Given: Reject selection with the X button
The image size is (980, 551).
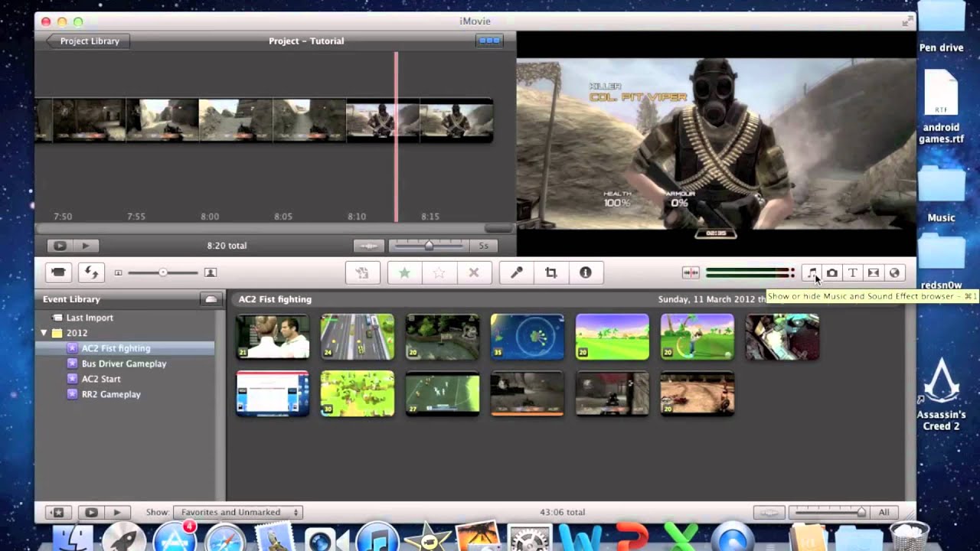Looking at the screenshot, I should pyautogui.click(x=473, y=272).
